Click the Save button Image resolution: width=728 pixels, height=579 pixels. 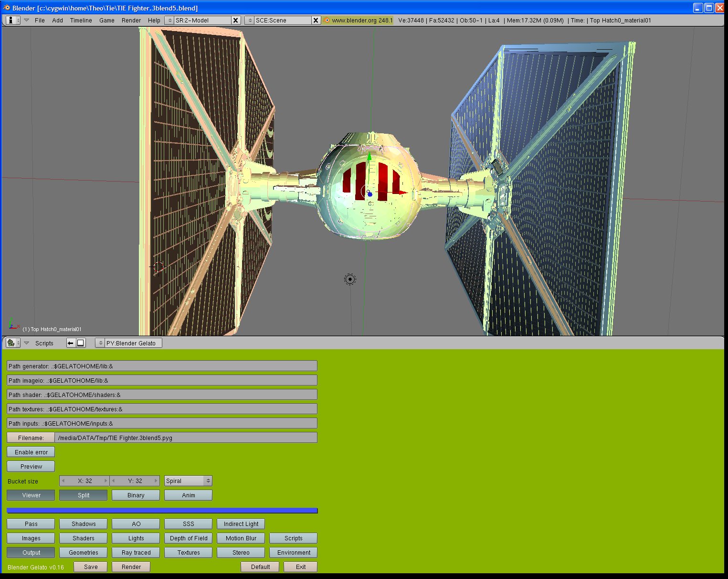tap(91, 567)
